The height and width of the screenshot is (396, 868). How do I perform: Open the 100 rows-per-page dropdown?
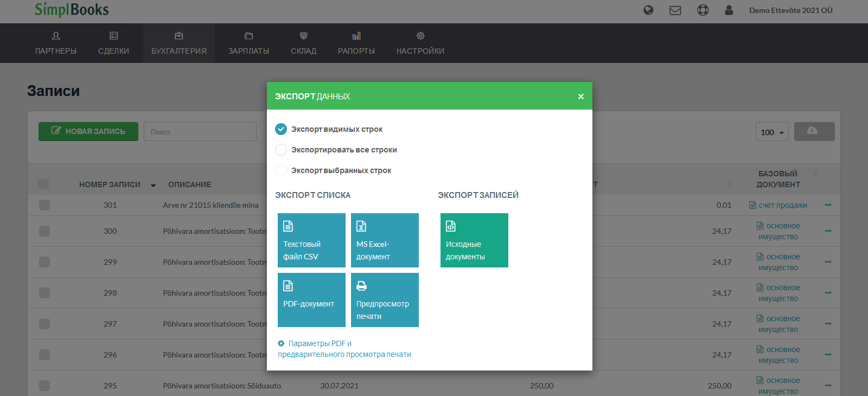tap(772, 132)
